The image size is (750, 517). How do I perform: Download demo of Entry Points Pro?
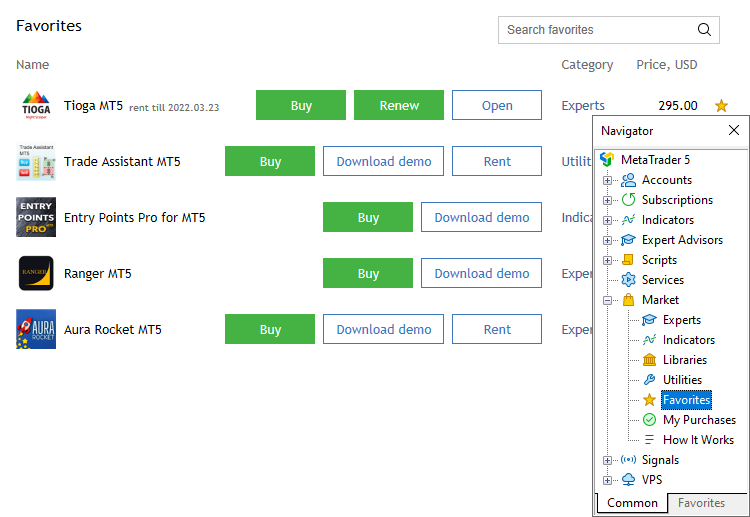tap(482, 217)
